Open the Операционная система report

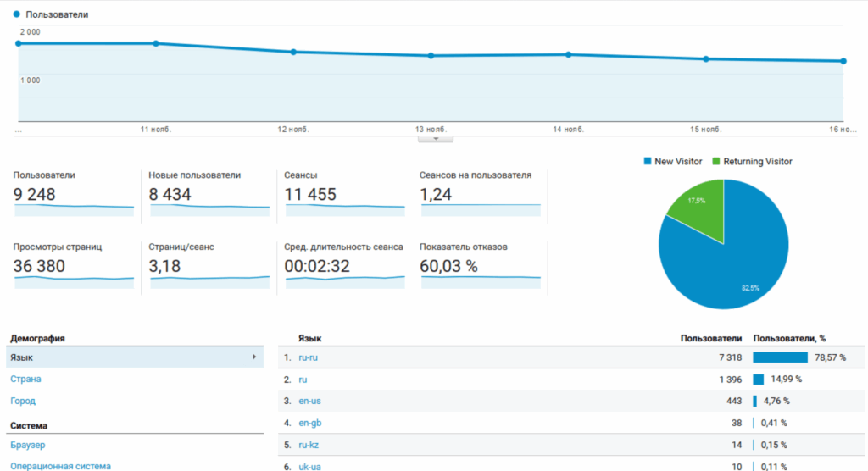tap(60, 465)
